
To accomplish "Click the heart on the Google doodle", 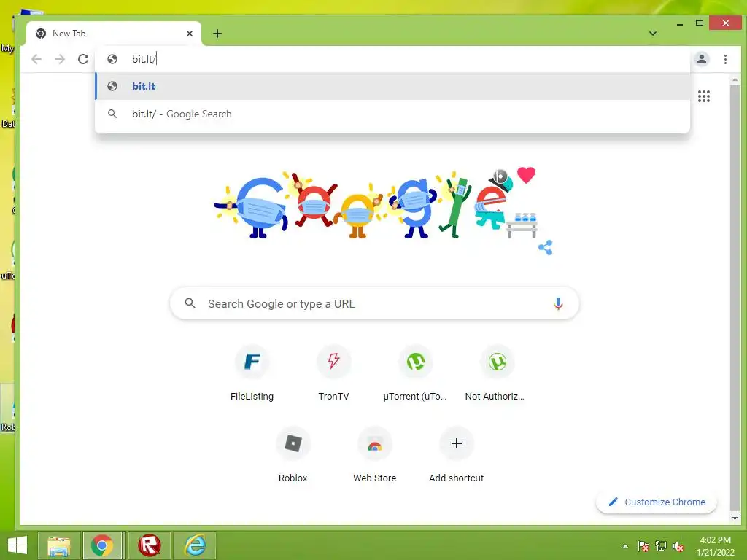I will point(526,175).
